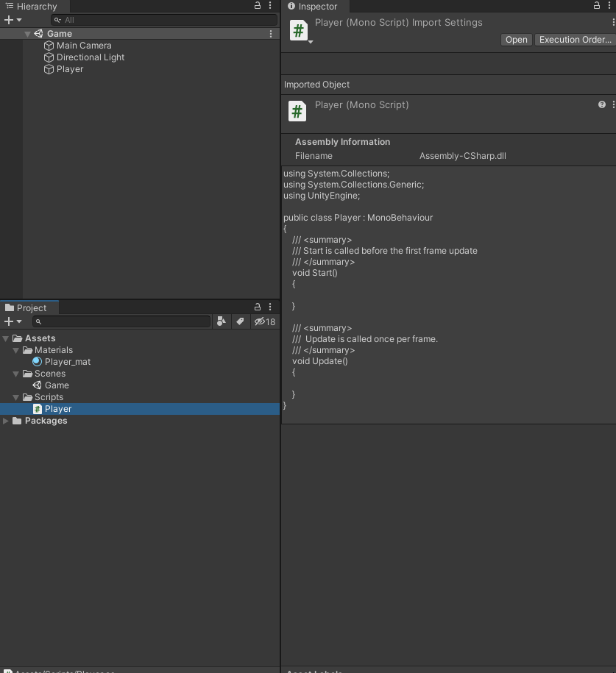Collapse the Game scene in Hierarchy
This screenshot has height=673, width=616.
tap(27, 34)
